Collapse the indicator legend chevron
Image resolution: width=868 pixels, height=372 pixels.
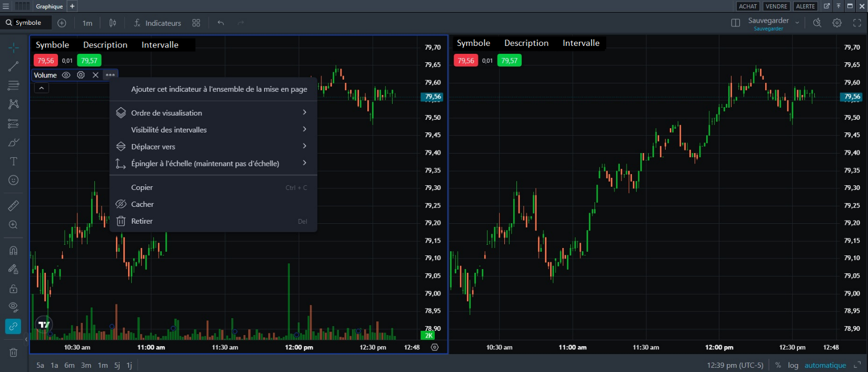[42, 88]
